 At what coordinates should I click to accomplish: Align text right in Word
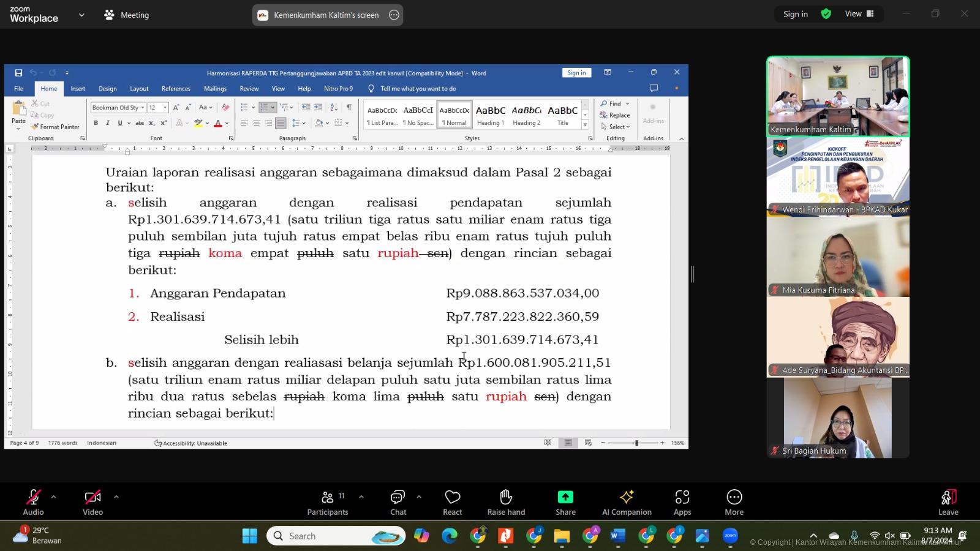pos(268,123)
